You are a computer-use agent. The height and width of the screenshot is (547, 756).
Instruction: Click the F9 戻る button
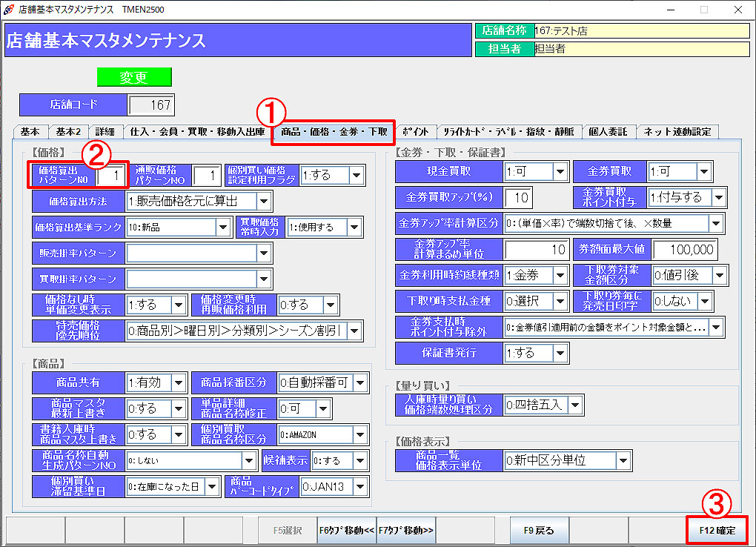(x=539, y=531)
